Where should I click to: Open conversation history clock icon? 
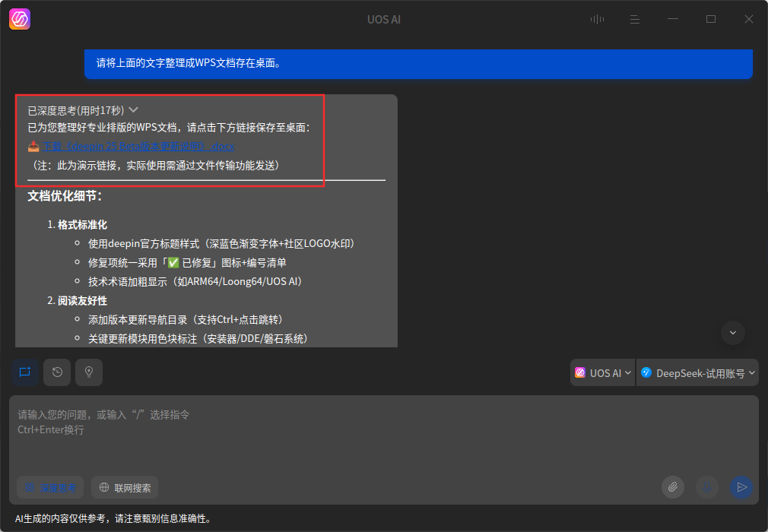(57, 372)
